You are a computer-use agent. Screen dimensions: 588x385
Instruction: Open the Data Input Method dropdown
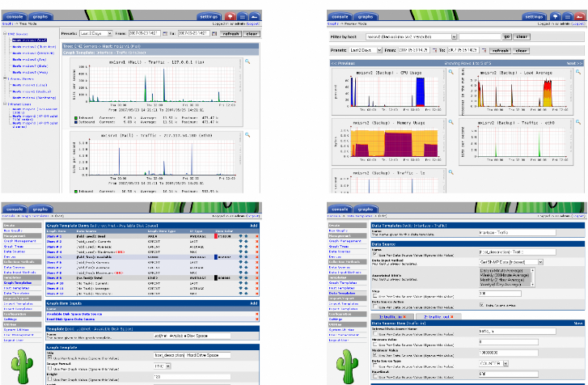coord(511,262)
